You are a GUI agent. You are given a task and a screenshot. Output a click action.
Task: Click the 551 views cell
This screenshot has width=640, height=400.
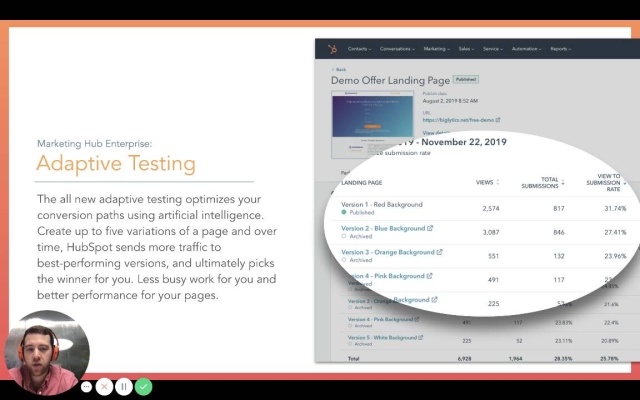click(493, 256)
